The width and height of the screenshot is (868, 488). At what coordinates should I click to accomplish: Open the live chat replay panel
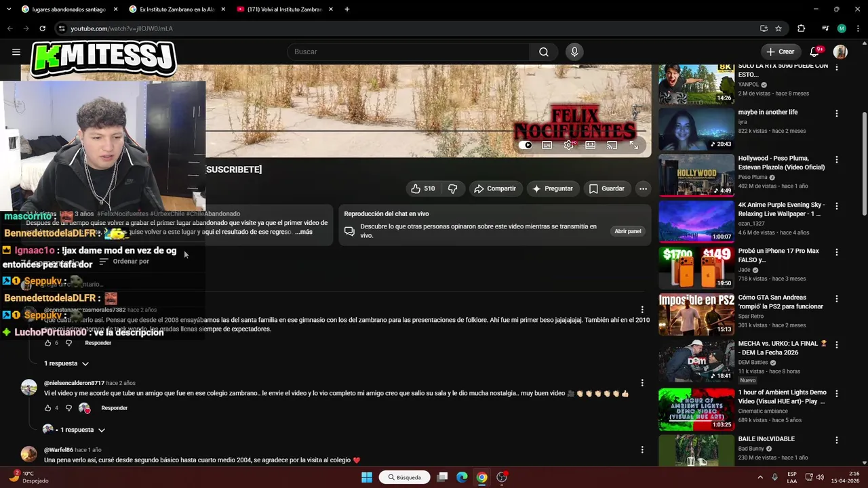(x=627, y=231)
